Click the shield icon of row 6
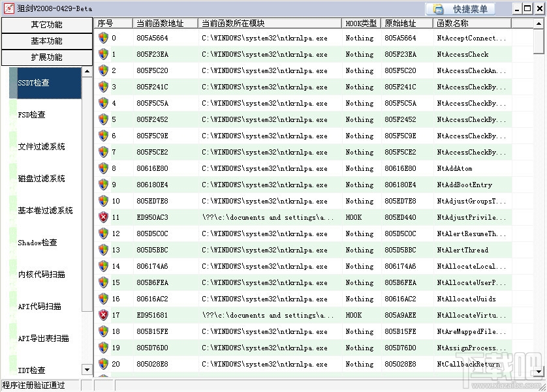Image resolution: width=547 pixels, height=392 pixels. (103, 136)
